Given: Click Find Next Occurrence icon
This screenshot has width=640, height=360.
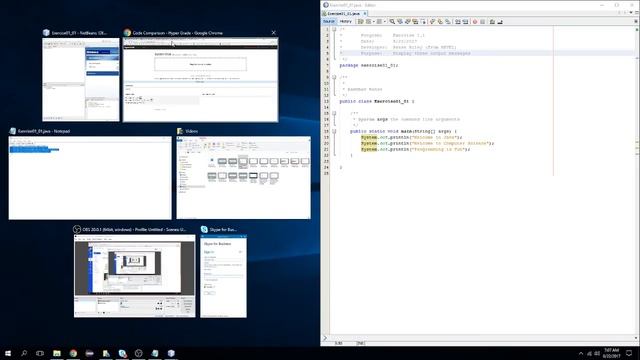Looking at the screenshot, I should point(408,22).
